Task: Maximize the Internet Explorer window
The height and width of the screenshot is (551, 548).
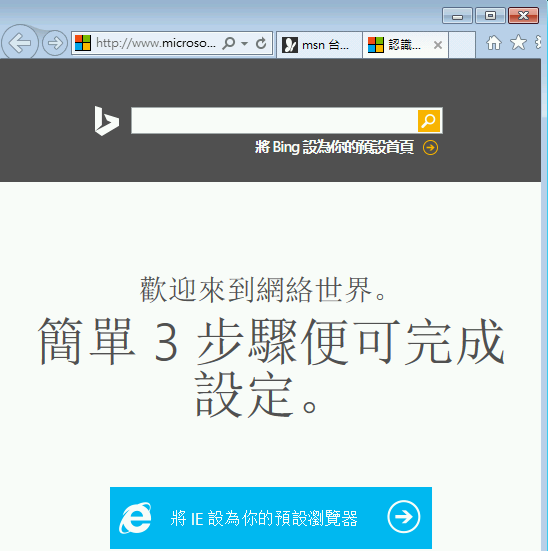Action: click(x=490, y=16)
